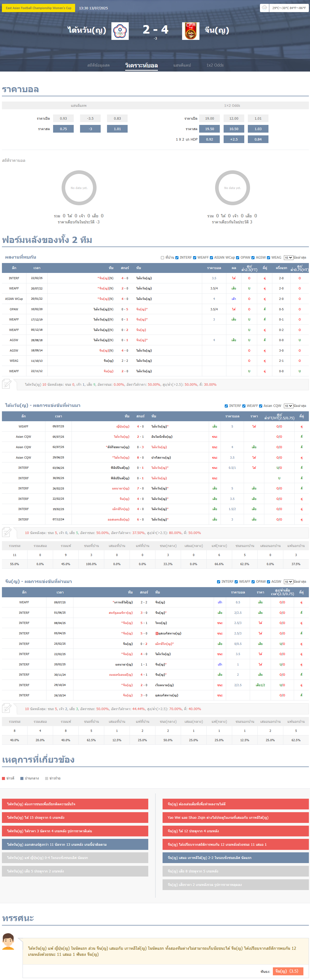Open the ออสเตรเลีย(ญ) team link
The height and width of the screenshot is (980, 310).
click(x=118, y=519)
